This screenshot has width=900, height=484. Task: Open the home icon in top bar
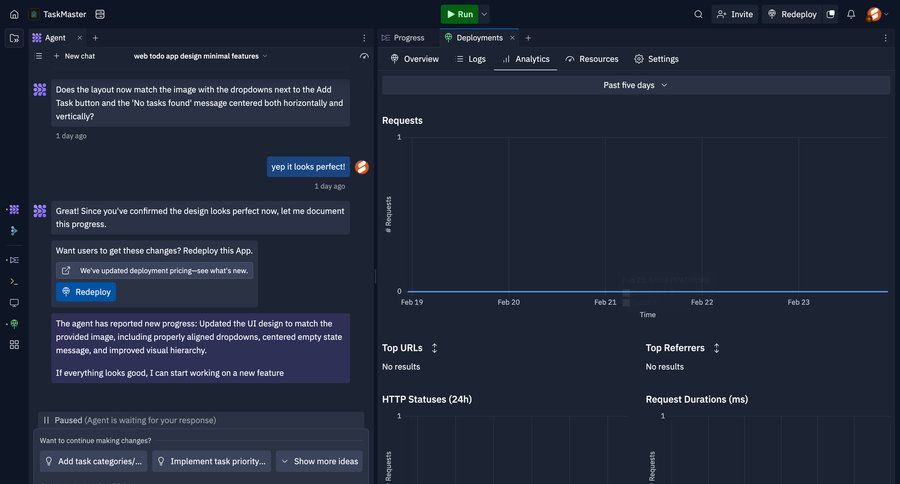coord(14,14)
